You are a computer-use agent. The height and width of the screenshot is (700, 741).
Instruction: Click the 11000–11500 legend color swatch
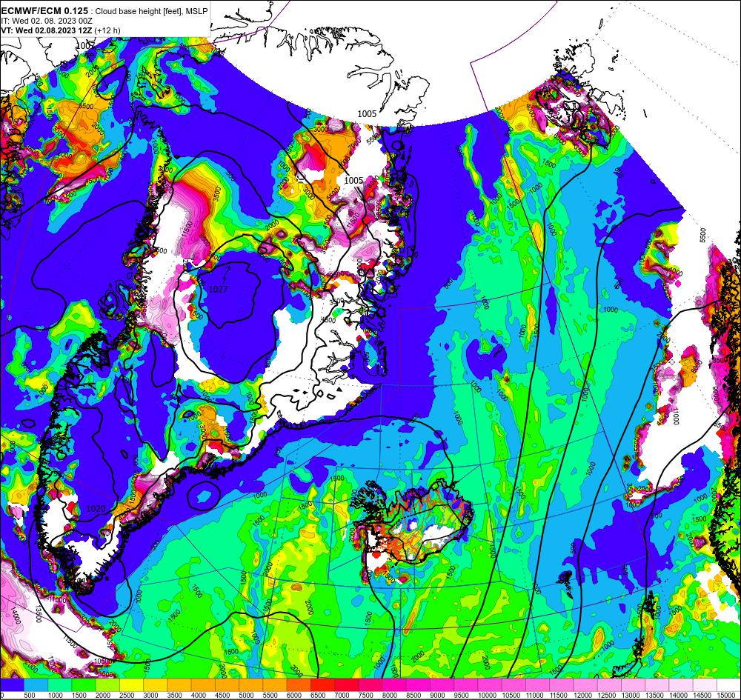[x=538, y=685]
